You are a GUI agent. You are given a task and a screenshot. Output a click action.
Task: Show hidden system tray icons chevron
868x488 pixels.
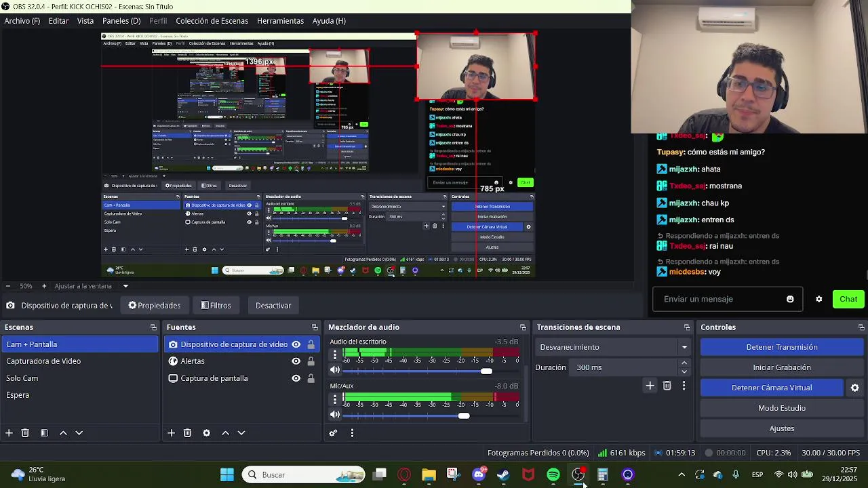[x=682, y=474]
